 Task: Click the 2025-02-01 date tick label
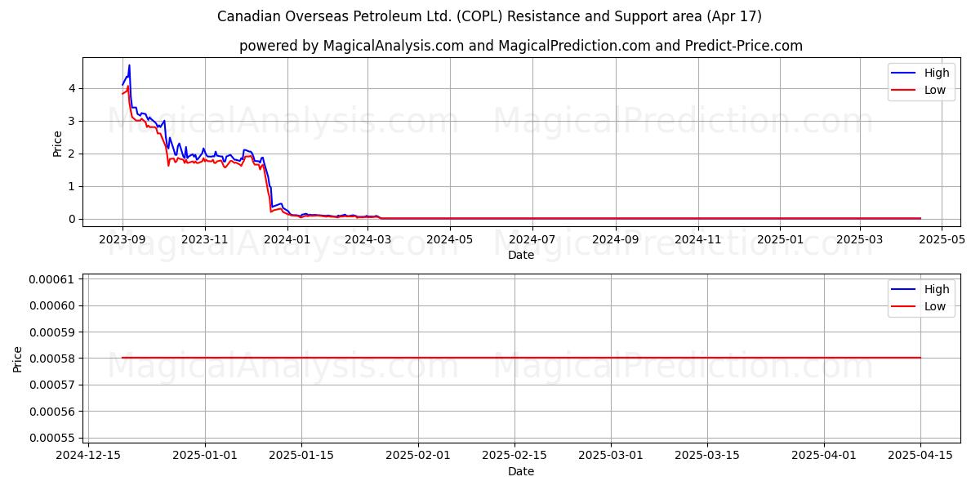click(x=418, y=455)
